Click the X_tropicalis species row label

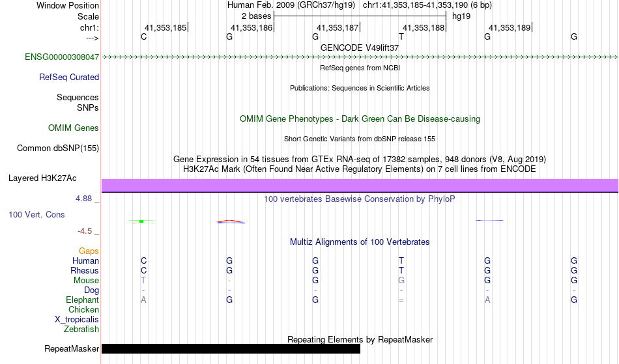tap(77, 320)
